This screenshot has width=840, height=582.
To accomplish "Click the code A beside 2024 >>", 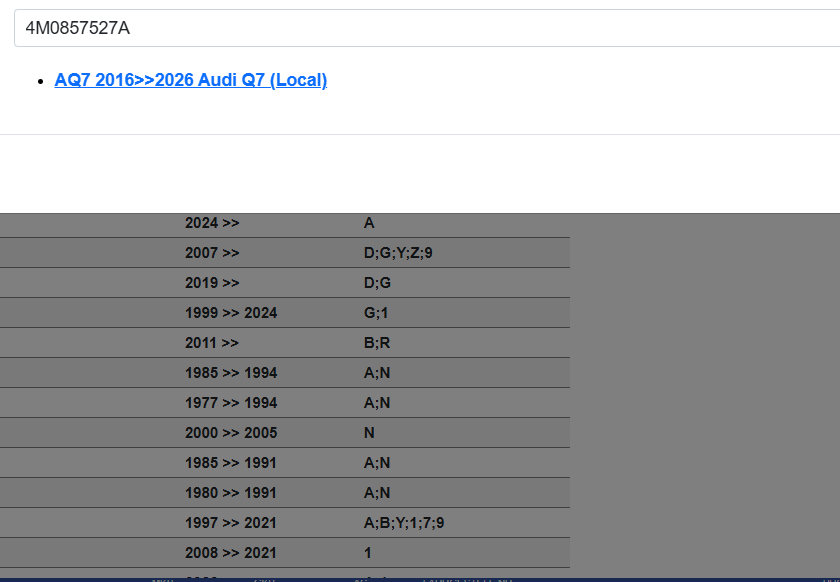I will [x=369, y=223].
